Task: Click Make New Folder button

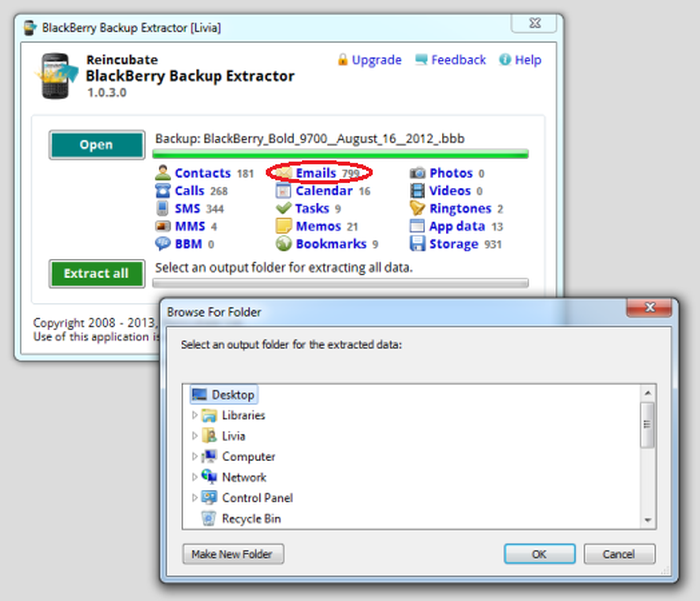Action: pyautogui.click(x=233, y=554)
